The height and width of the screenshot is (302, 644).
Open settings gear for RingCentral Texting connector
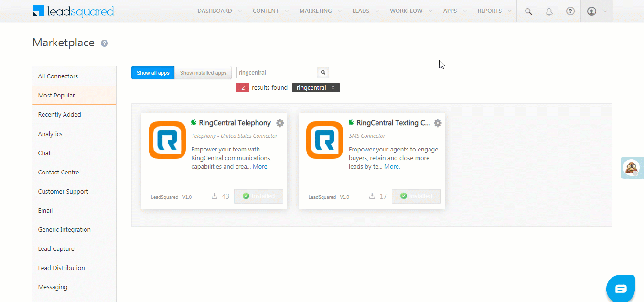438,123
